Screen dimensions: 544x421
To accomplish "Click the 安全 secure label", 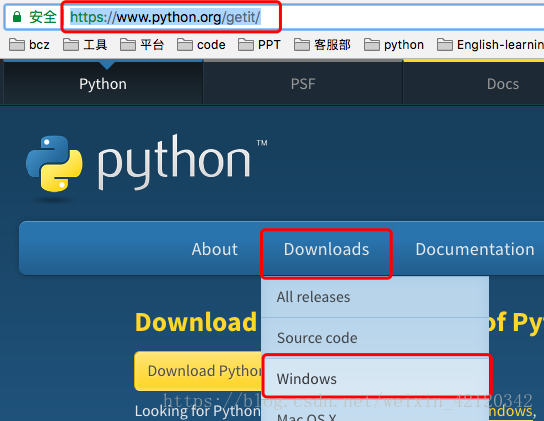I will (x=43, y=17).
